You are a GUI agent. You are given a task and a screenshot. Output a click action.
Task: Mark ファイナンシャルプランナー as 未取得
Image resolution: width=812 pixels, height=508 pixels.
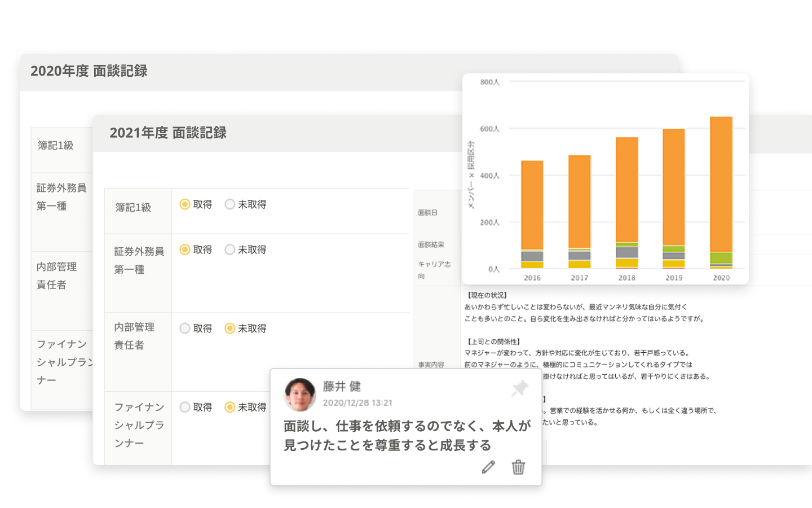[x=230, y=407]
